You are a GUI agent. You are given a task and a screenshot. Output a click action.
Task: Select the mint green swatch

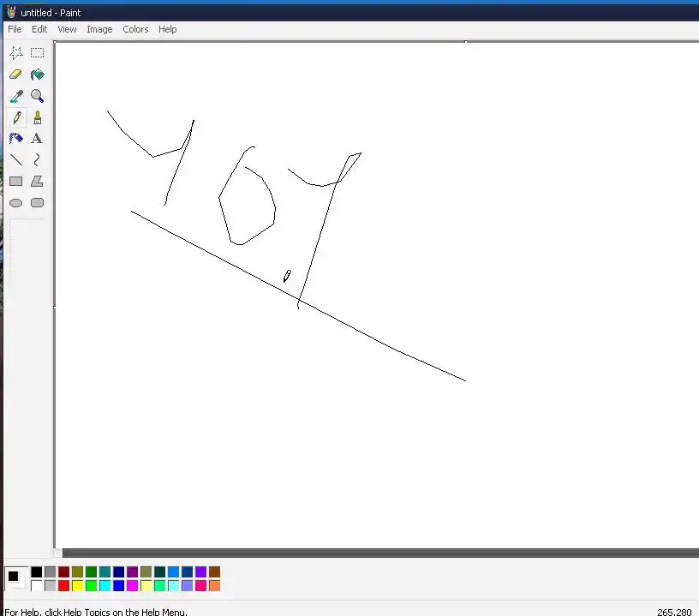coord(159,585)
